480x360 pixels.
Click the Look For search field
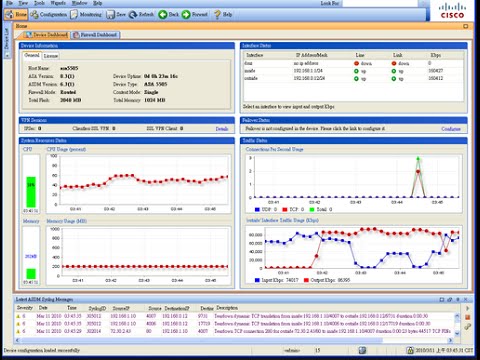coord(380,3)
